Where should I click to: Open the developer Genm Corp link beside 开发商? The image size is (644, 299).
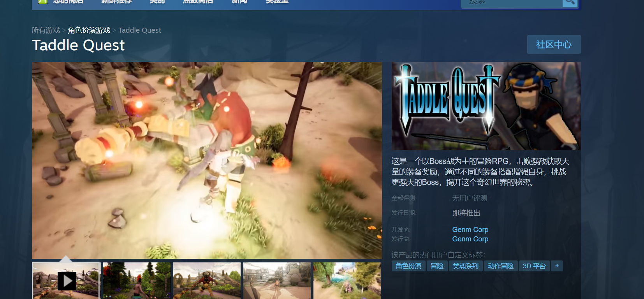click(x=470, y=230)
